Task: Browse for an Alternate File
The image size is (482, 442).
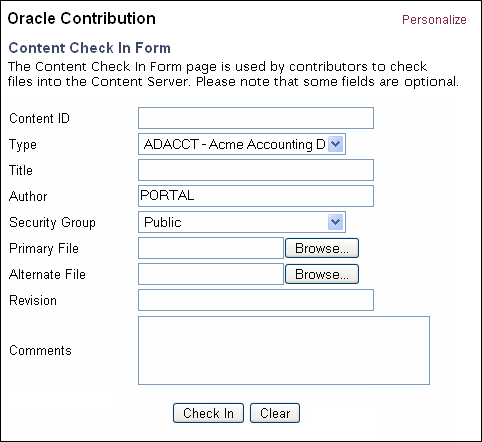Action: (x=322, y=274)
